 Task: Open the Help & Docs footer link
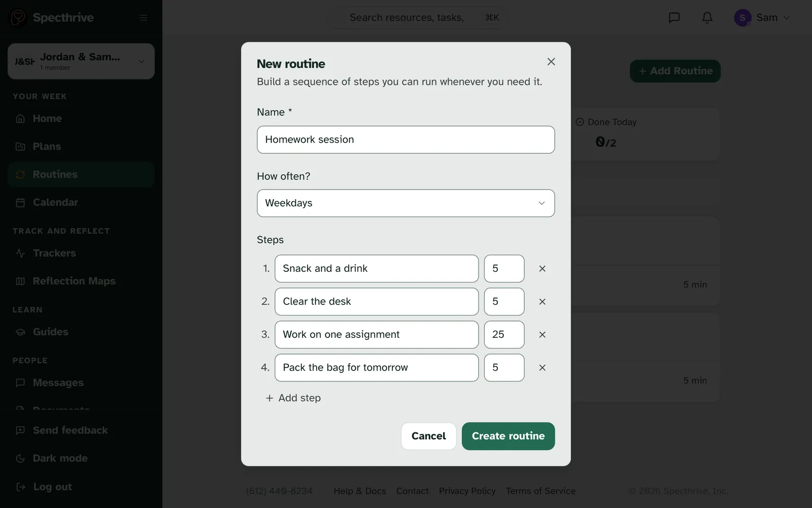[x=360, y=491]
